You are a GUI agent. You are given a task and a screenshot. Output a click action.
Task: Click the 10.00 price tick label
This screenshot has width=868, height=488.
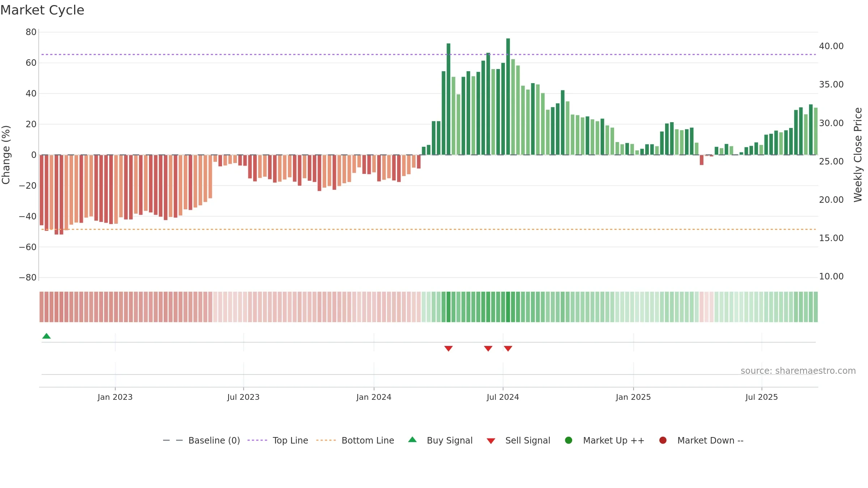(x=831, y=277)
